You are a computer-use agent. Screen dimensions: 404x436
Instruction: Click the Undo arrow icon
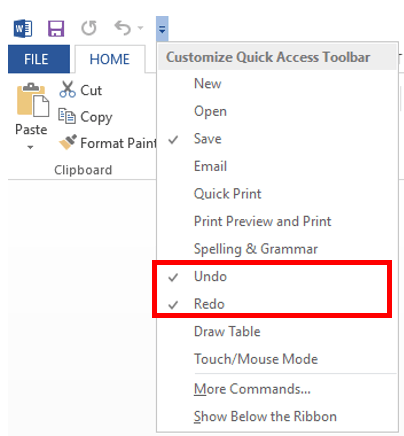pos(123,28)
